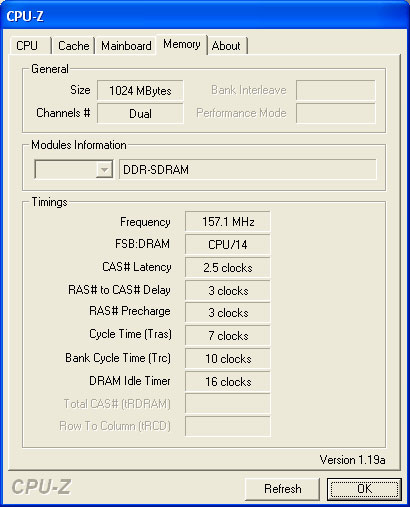Screen dimensions: 410x507
Task: Click the Frequency 157.1 MHz field
Action: [x=228, y=221]
